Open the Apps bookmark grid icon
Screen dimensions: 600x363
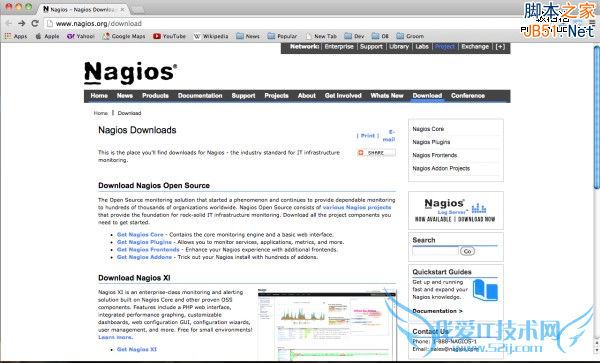coord(8,36)
